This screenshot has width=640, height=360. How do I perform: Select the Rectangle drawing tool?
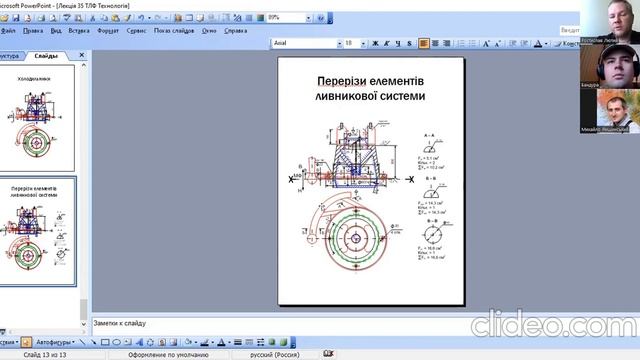[105, 342]
